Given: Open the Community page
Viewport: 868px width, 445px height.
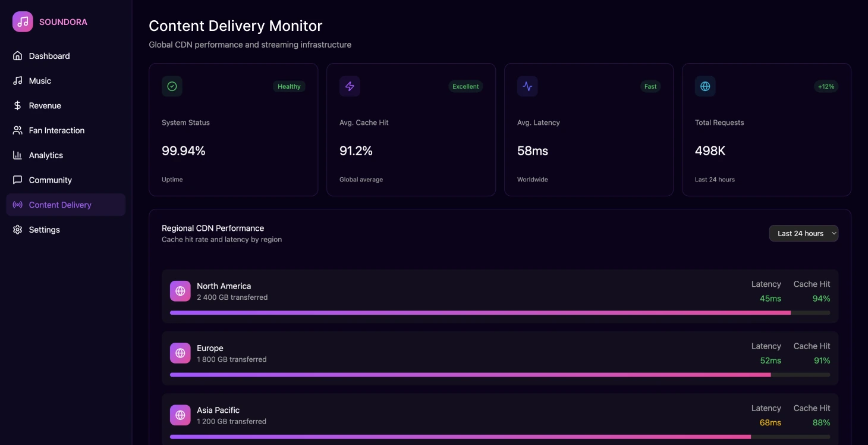Looking at the screenshot, I should tap(50, 180).
